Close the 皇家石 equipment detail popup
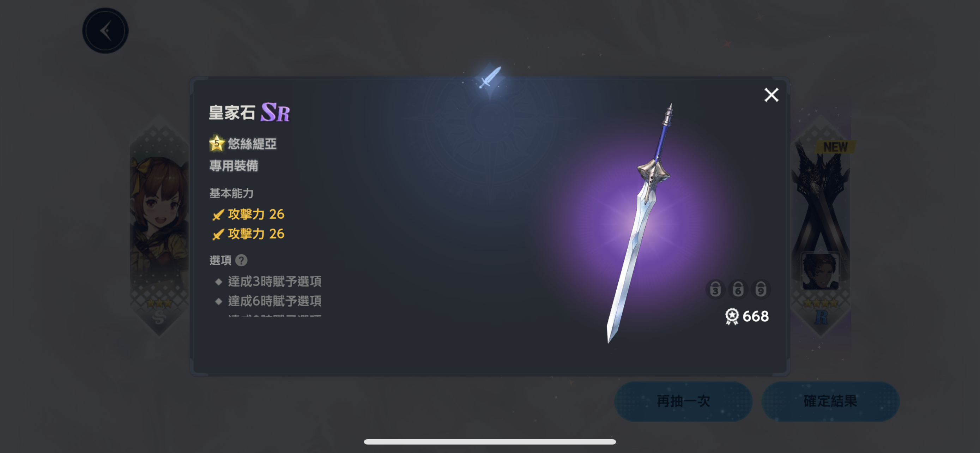Image resolution: width=980 pixels, height=453 pixels. click(x=771, y=95)
